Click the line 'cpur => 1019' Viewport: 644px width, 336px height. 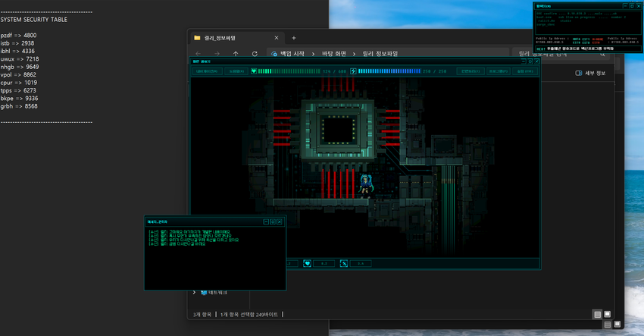[x=18, y=83]
